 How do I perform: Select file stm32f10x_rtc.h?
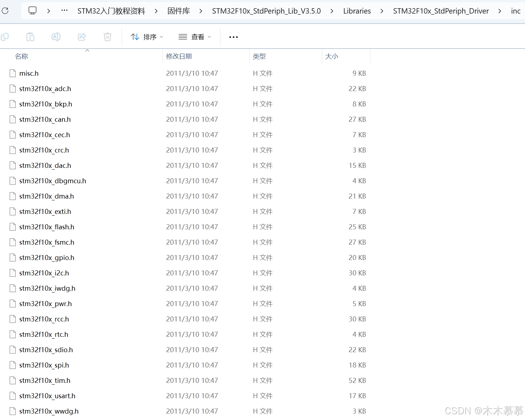pyautogui.click(x=44, y=334)
